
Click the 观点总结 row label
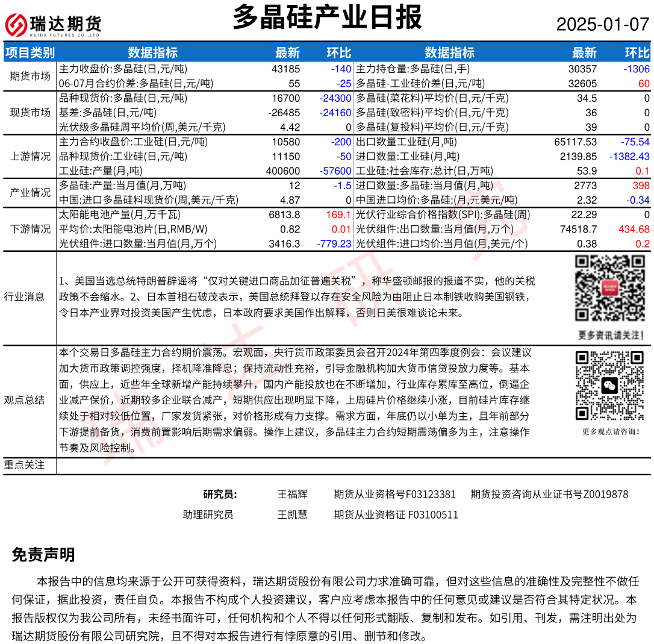coord(24,400)
